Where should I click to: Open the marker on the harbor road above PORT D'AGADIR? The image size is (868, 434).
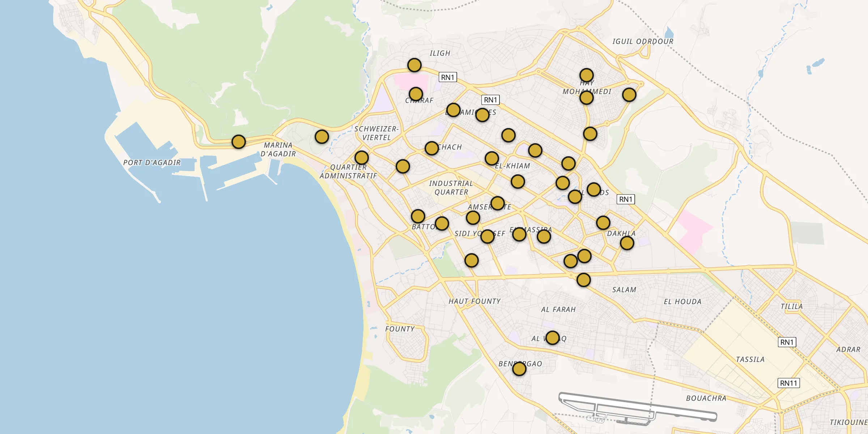[239, 142]
